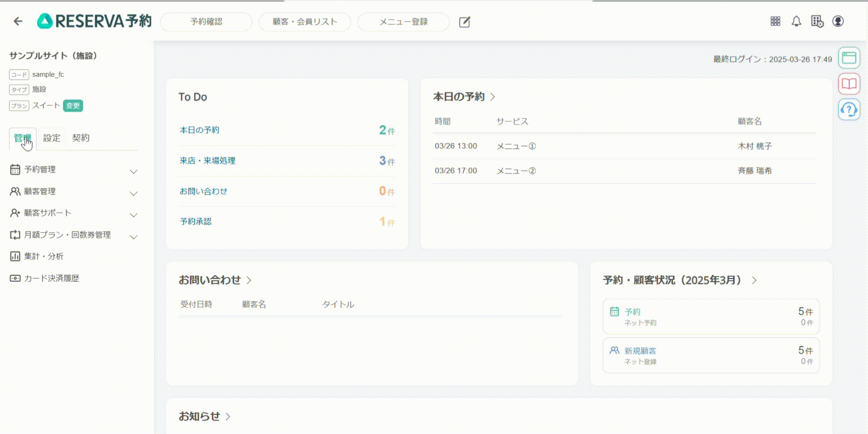Screen dimensions: 868x434
Task: Open the 予約承認 link
Action: tap(195, 221)
